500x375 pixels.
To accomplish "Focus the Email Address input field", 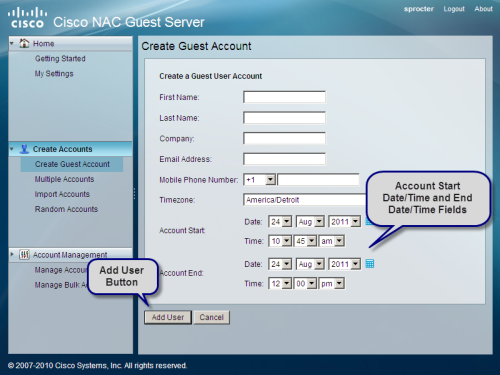I will point(284,159).
